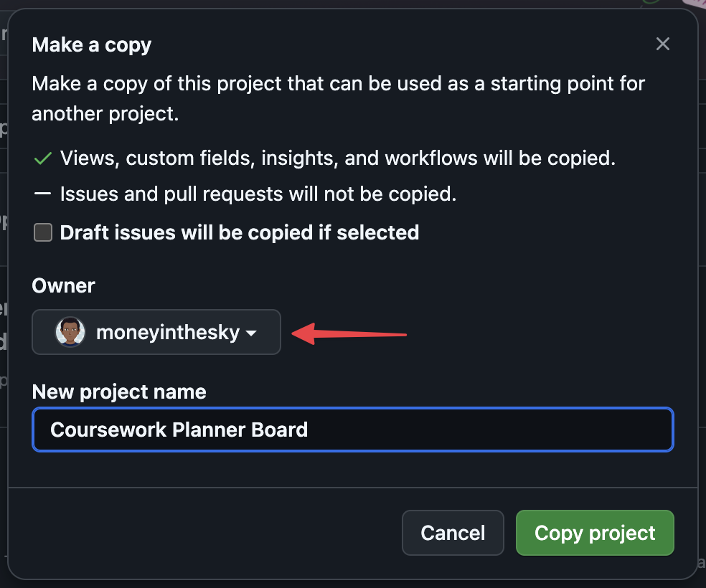Viewport: 706px width, 588px height.
Task: Click the green Copy project button
Action: pyautogui.click(x=594, y=533)
